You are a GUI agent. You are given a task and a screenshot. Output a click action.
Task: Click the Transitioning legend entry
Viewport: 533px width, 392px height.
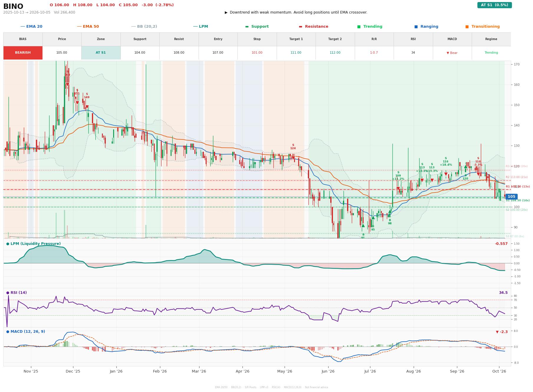tap(482, 27)
